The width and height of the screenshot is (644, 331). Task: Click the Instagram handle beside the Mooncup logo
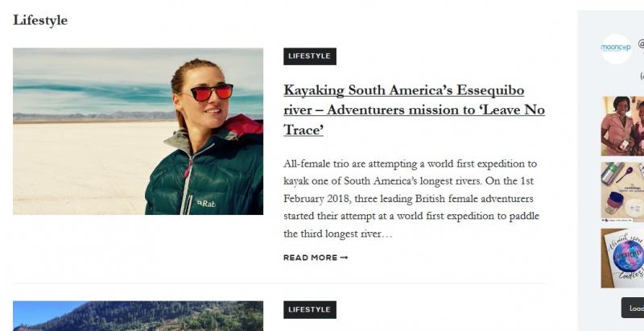pyautogui.click(x=641, y=45)
